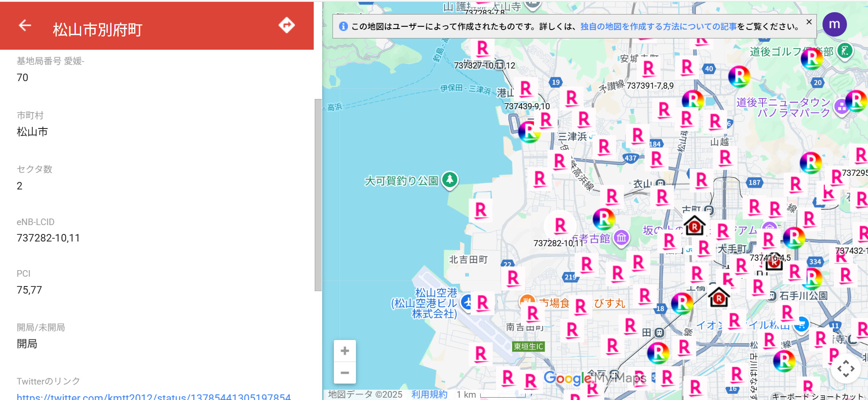Click the fullscreen expand icon on the map
This screenshot has height=400, width=868.
pos(845,369)
